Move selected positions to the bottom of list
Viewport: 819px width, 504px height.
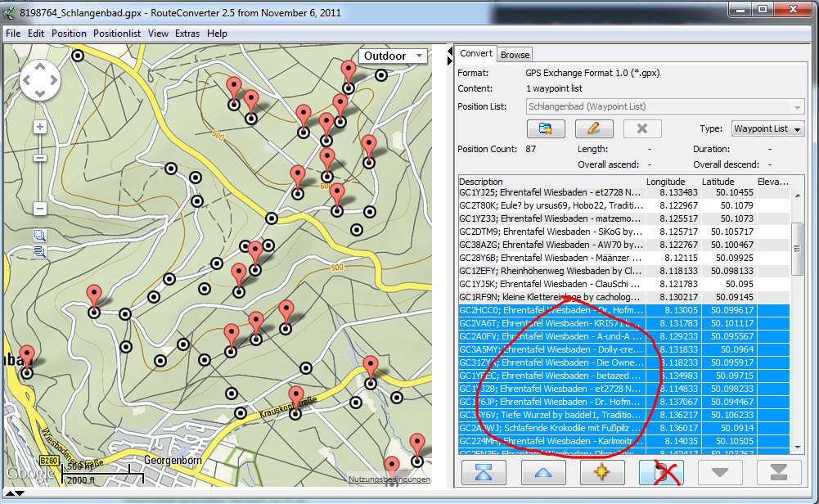point(779,473)
